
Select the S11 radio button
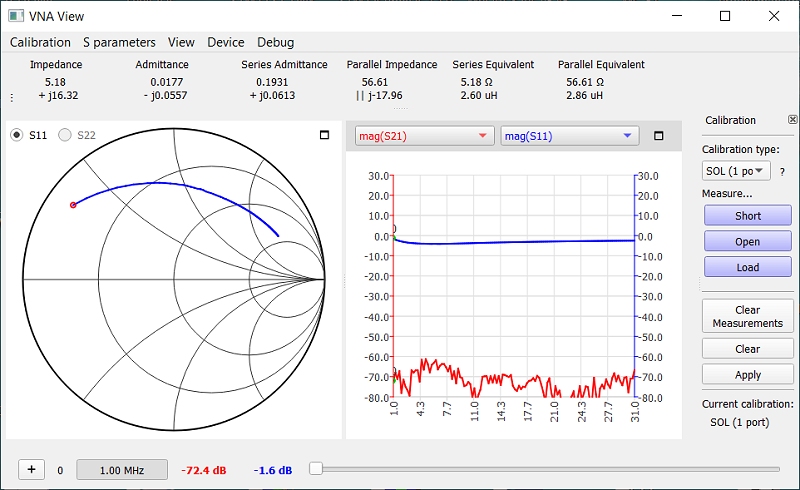click(x=17, y=135)
